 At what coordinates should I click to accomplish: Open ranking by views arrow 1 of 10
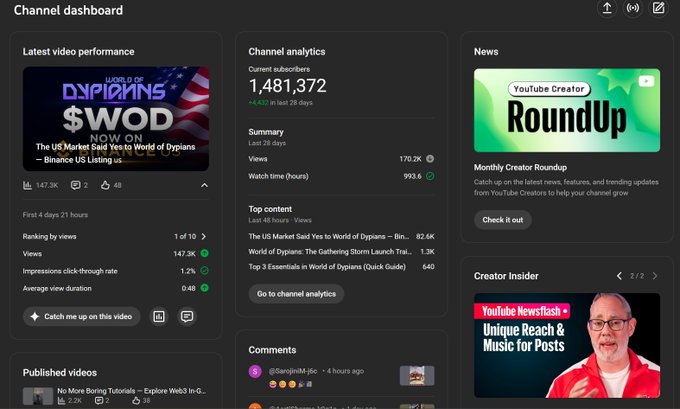point(204,236)
